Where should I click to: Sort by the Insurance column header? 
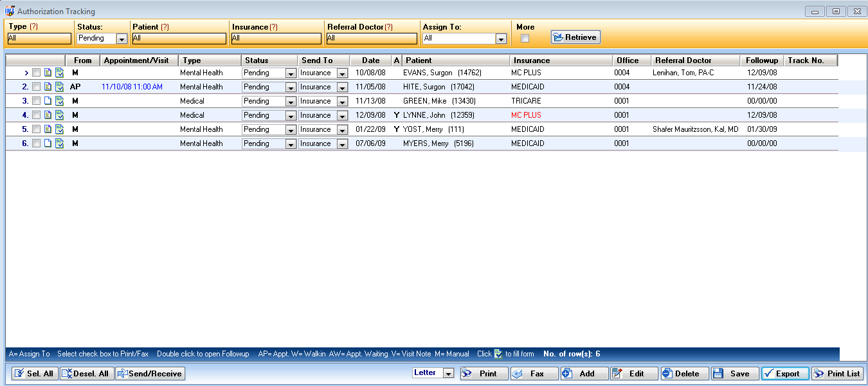561,60
